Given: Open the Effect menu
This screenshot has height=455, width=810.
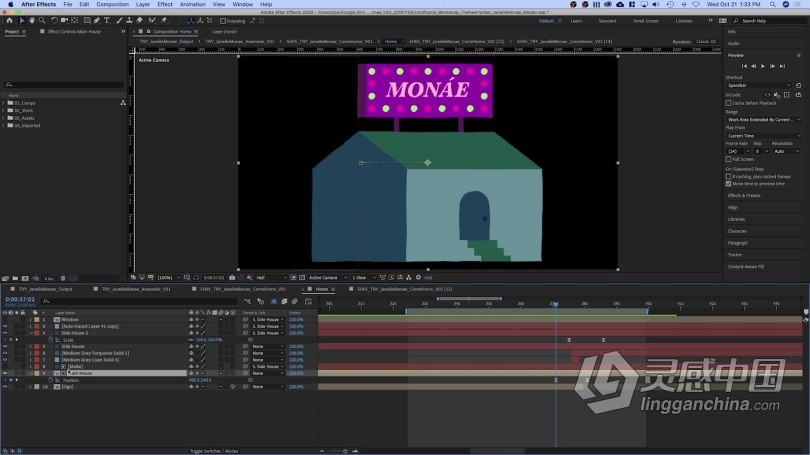Looking at the screenshot, I should [165, 4].
